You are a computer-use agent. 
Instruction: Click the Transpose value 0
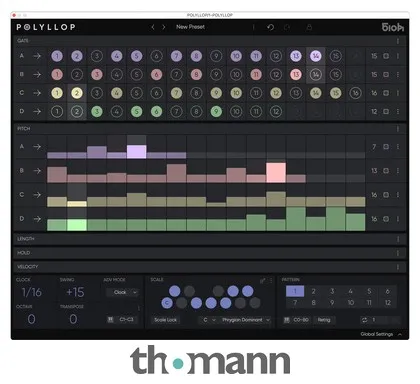pos(73,319)
